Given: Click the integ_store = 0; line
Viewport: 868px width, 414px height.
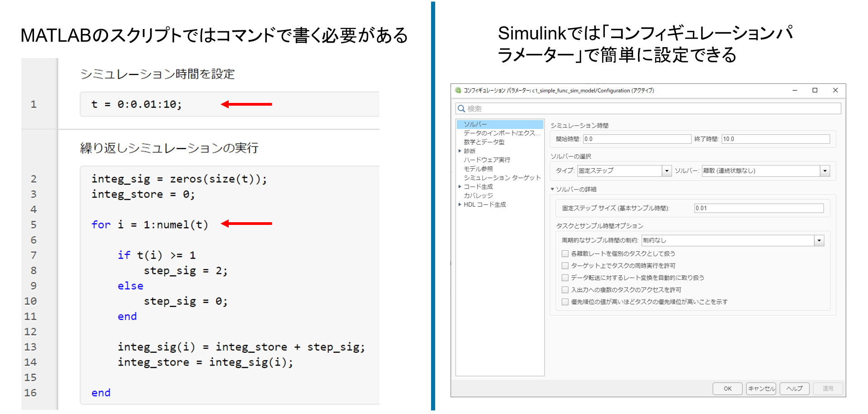Looking at the screenshot, I should coord(143,195).
